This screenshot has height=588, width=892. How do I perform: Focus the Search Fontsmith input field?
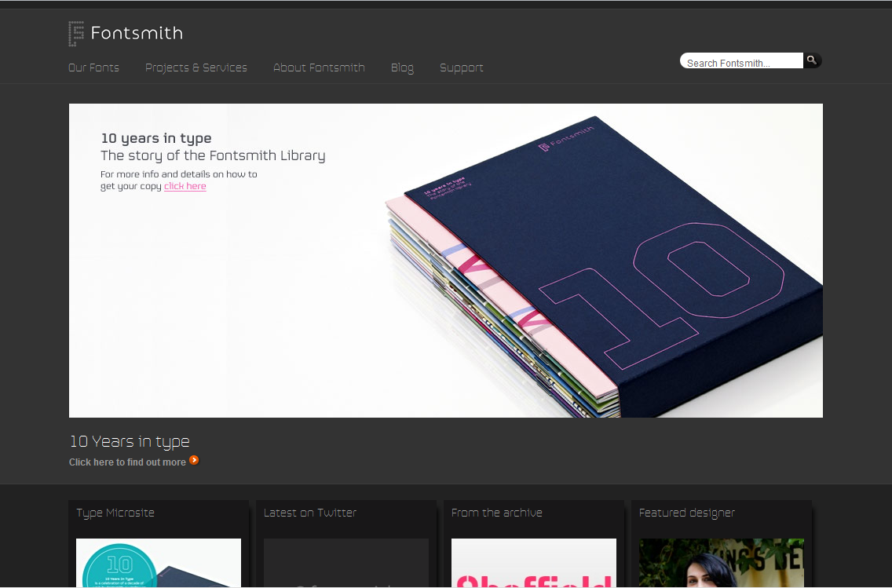coord(742,61)
